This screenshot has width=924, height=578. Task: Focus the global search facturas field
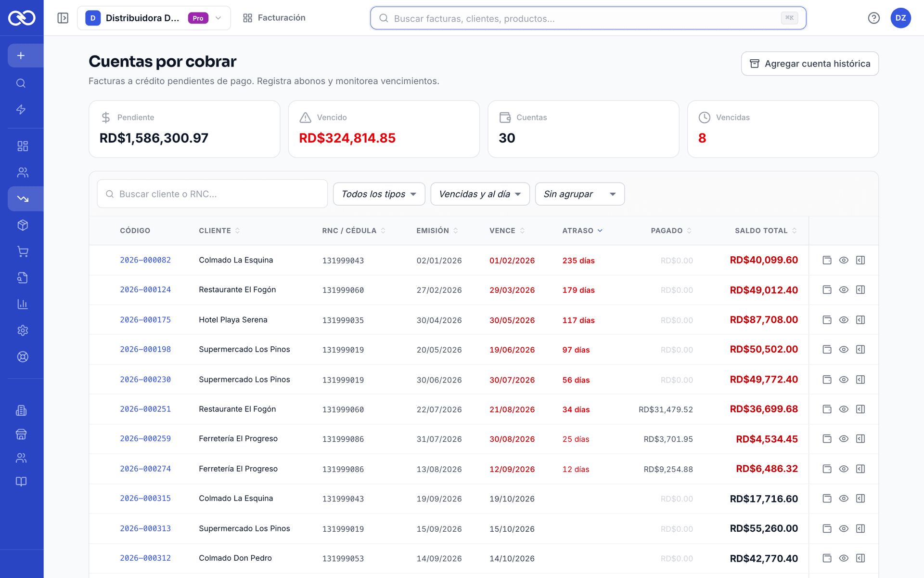point(588,18)
